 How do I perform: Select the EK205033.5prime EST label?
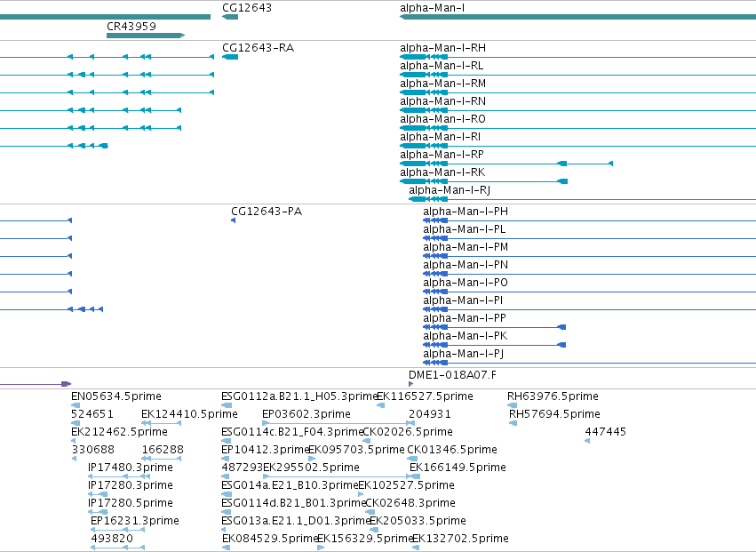[x=418, y=521]
